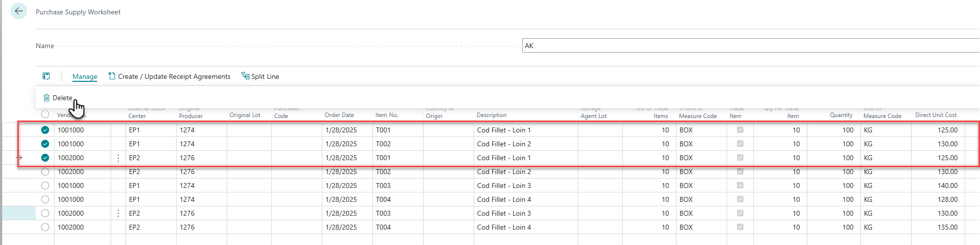The width and height of the screenshot is (980, 245).
Task: Uncheck the selected row for item T002 vendor 1001000
Action: pos(45,144)
